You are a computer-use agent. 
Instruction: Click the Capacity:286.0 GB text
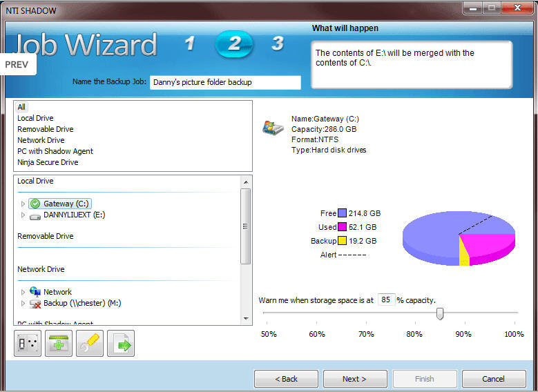[x=323, y=129]
